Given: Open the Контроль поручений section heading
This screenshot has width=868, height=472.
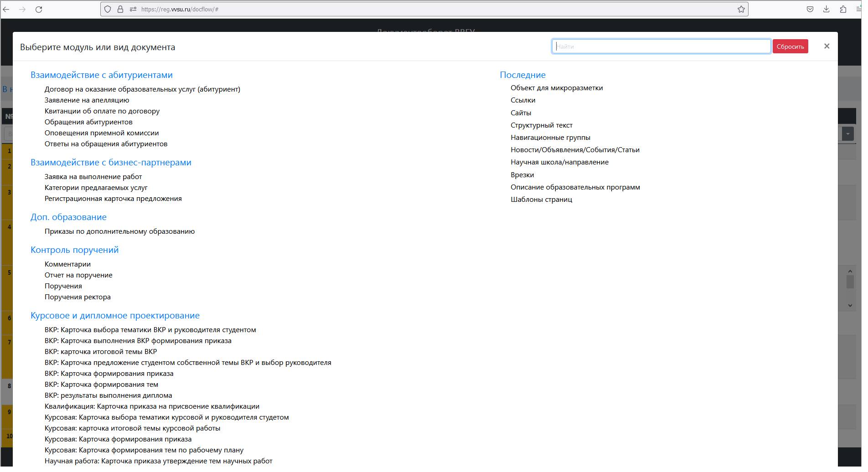Looking at the screenshot, I should coord(74,250).
